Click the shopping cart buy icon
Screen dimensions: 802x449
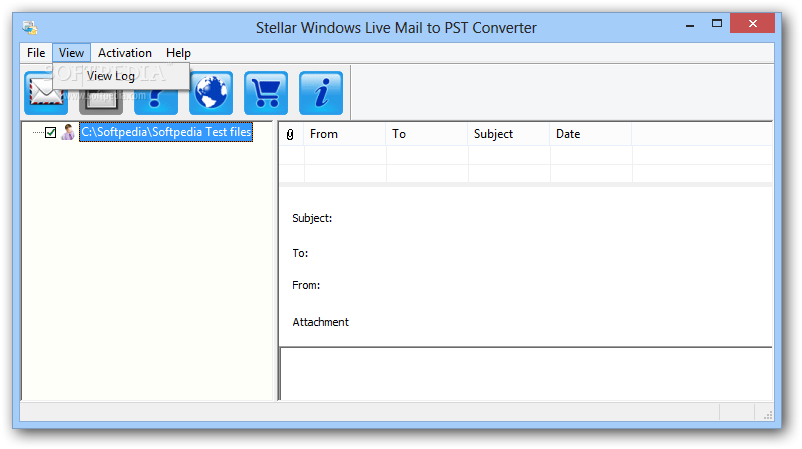(x=266, y=93)
